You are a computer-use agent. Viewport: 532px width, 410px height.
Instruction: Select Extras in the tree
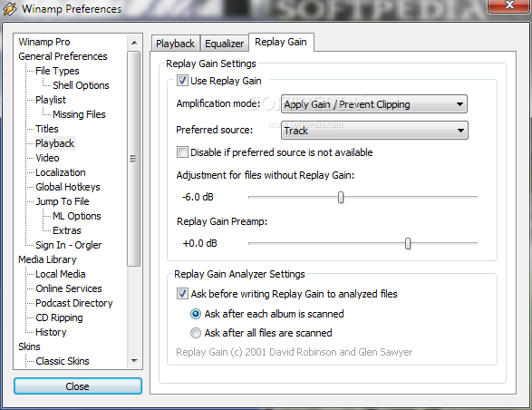tap(67, 230)
